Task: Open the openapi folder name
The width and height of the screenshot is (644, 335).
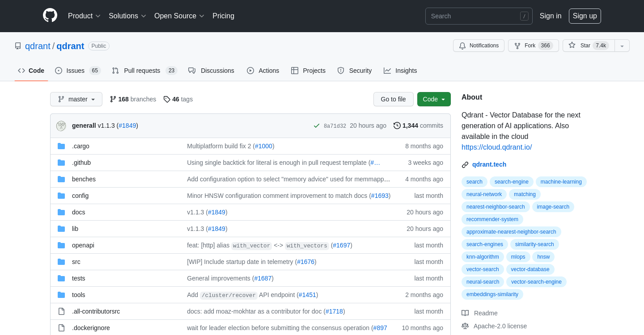Action: point(83,245)
